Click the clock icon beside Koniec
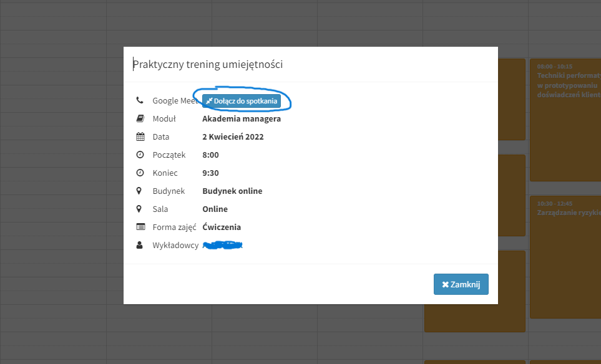 tap(140, 173)
